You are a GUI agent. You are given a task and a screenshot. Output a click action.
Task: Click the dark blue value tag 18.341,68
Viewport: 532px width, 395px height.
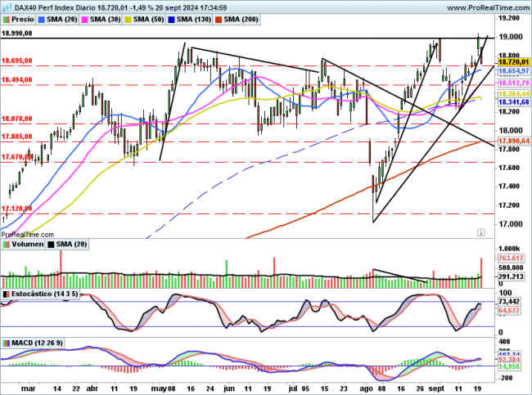point(514,101)
